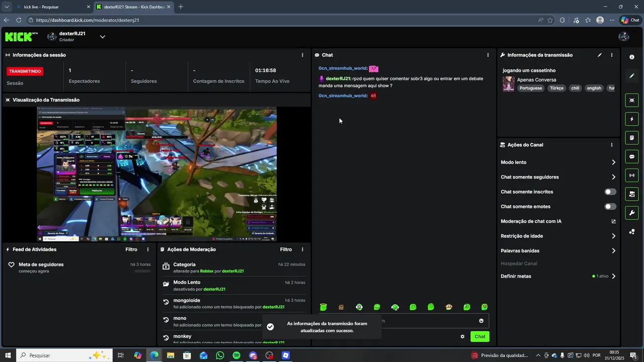
Task: Expand Palavras banidas option
Action: click(x=613, y=251)
